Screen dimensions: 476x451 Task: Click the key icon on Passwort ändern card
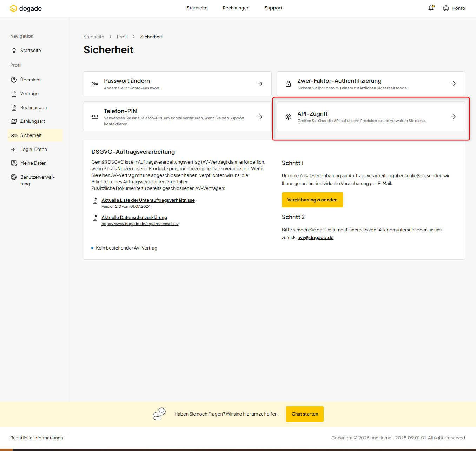(95, 84)
